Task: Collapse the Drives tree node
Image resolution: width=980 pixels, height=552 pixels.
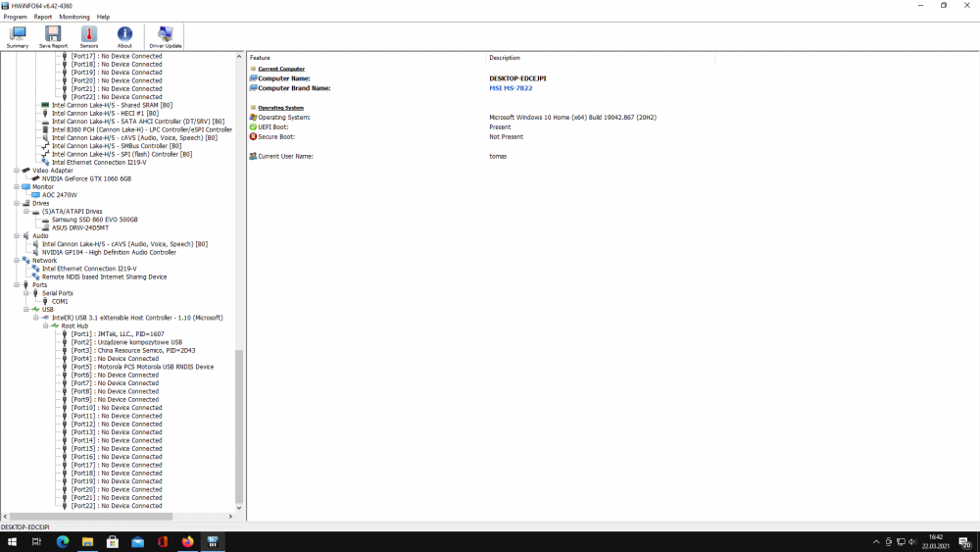Action: point(17,203)
